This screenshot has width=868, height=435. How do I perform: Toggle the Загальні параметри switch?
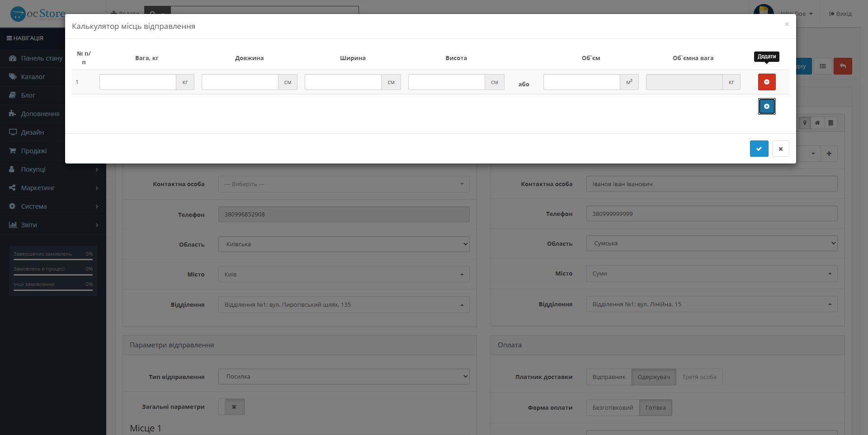click(231, 407)
